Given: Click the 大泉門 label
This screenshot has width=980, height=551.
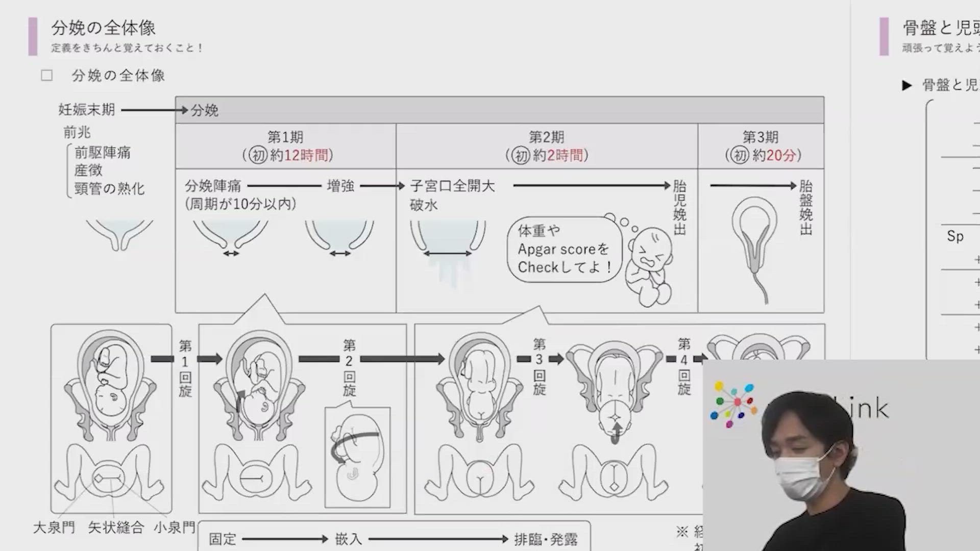Looking at the screenshot, I should tap(54, 528).
